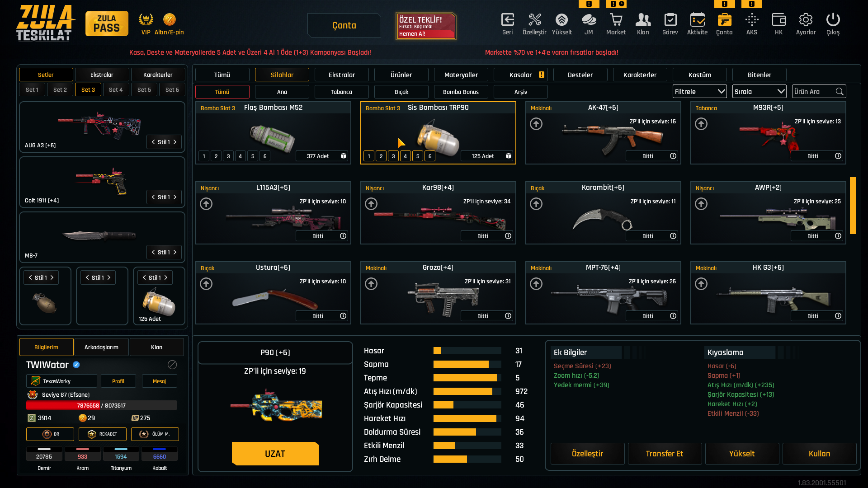Toggle slot 5 on Flaş Bombası M52
868x488 pixels.
coord(253,156)
